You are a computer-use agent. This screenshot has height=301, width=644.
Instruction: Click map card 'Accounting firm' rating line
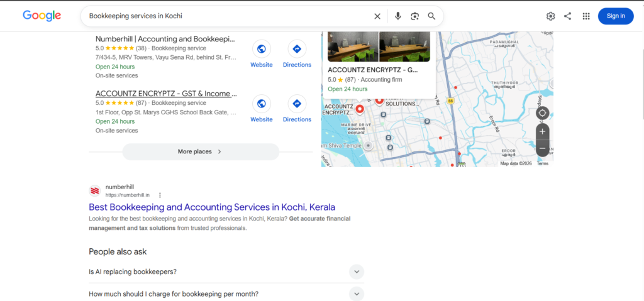click(x=365, y=80)
